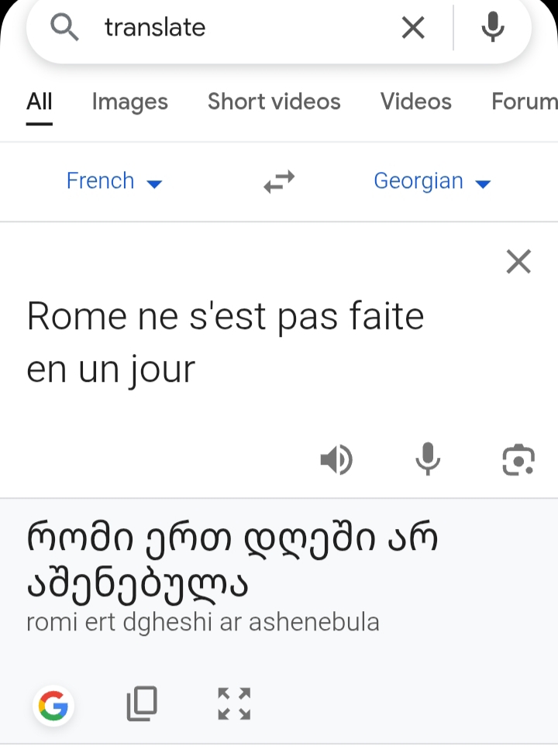The image size is (558, 756).
Task: Tap the Google G logo
Action: [x=53, y=705]
